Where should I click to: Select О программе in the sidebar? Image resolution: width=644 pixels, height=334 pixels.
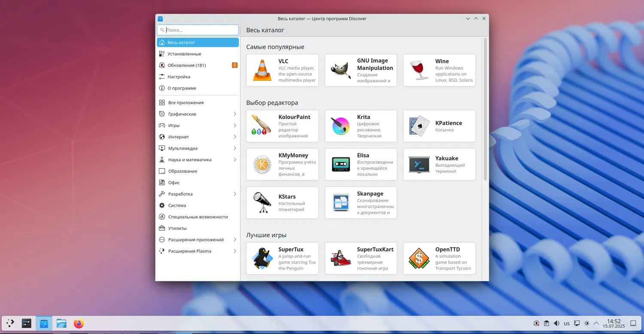(x=198, y=88)
